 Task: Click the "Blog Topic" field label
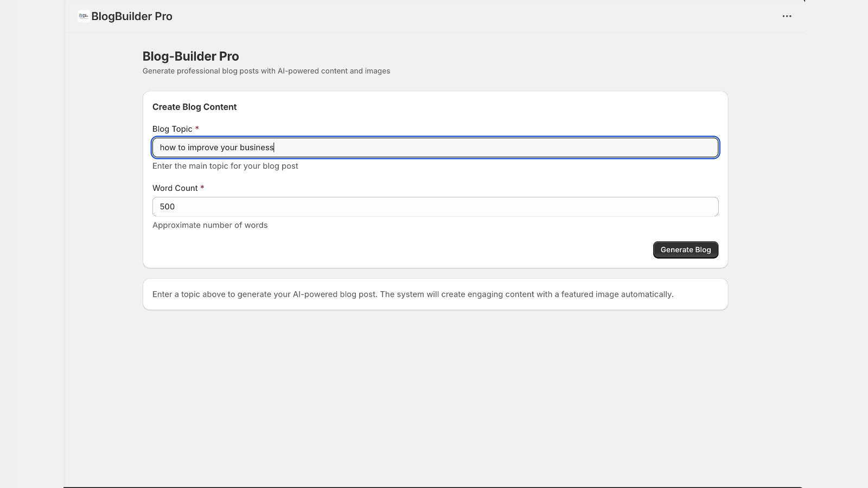(x=172, y=129)
